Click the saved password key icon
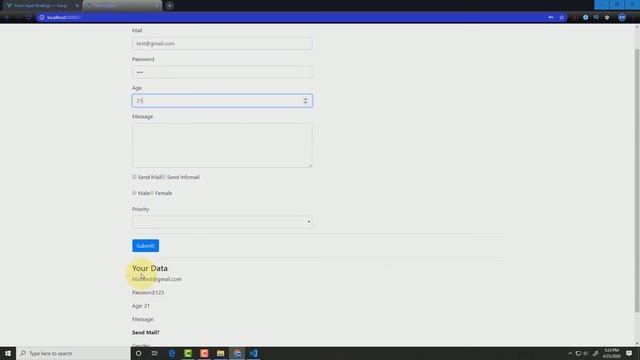 [551, 18]
